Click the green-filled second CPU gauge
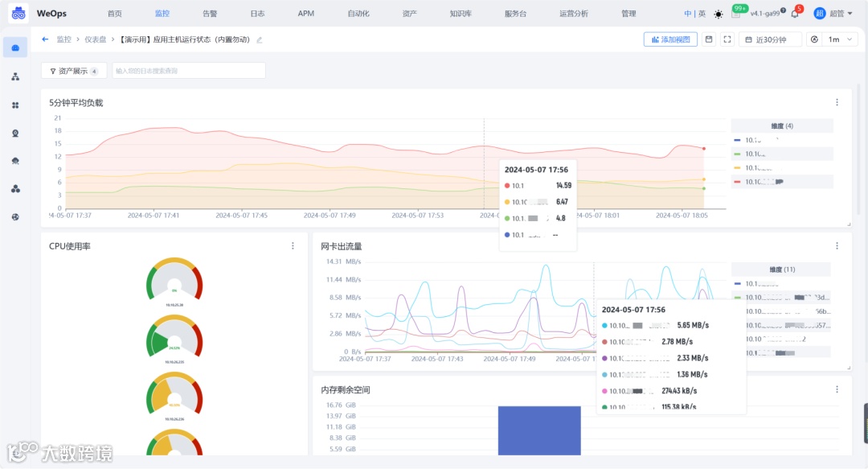The width and height of the screenshot is (868, 469). (x=174, y=337)
